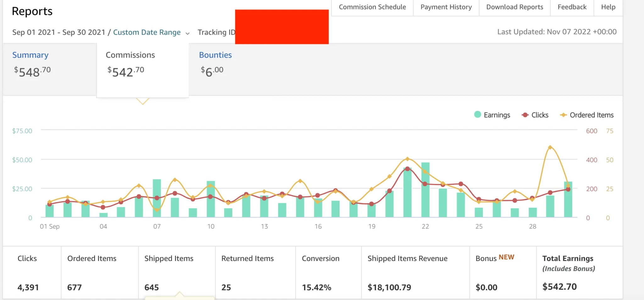This screenshot has height=300, width=644.
Task: Open Commission Schedule
Action: point(372,7)
